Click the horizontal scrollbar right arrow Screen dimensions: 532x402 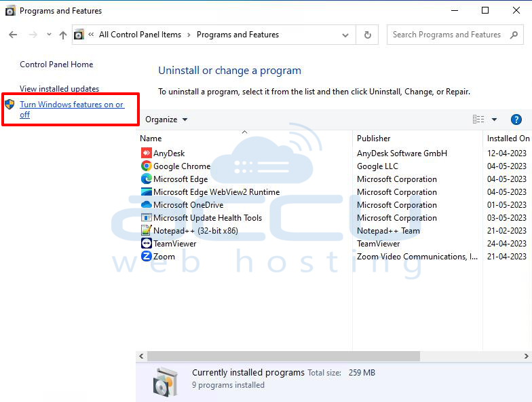click(527, 356)
